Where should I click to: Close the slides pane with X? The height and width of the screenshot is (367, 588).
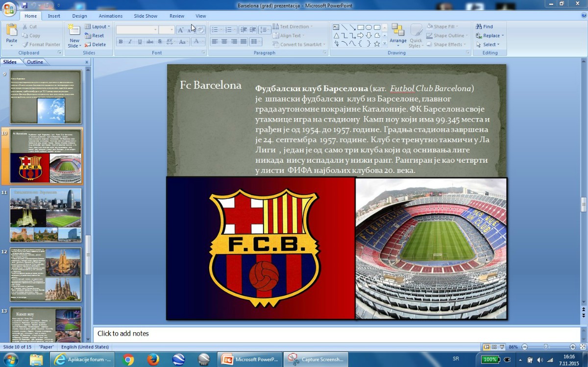[87, 62]
